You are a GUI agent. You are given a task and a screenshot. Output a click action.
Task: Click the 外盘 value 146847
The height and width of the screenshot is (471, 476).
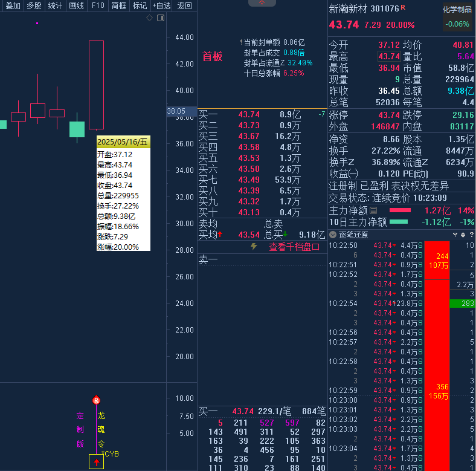point(385,126)
